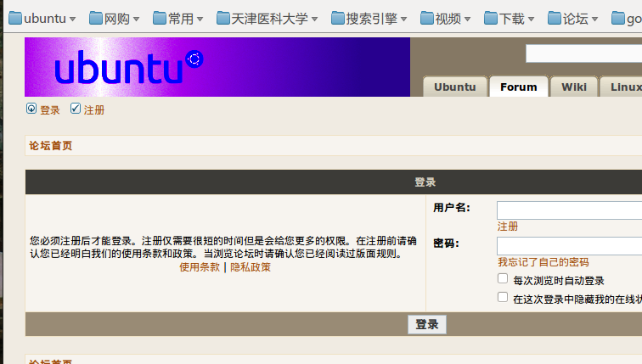Click 我忘记了自己的密码 link
Viewport: 642px width, 364px height.
(543, 261)
